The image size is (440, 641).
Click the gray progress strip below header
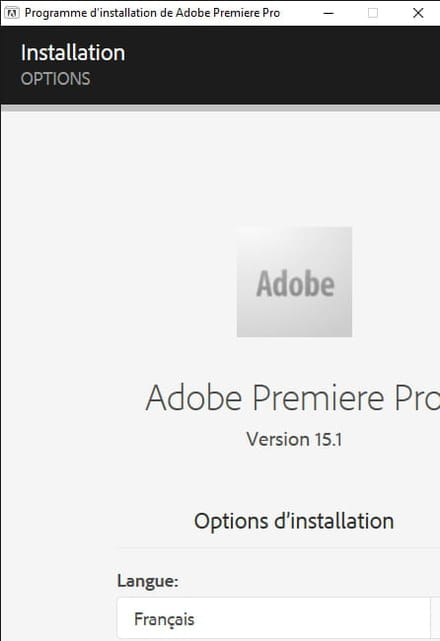[220, 108]
